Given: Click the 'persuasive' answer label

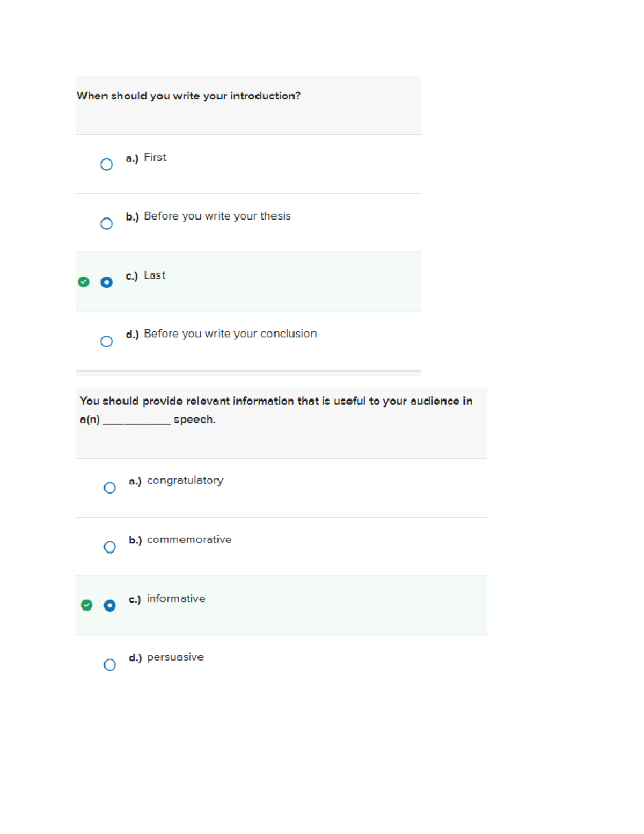Looking at the screenshot, I should click(x=175, y=657).
